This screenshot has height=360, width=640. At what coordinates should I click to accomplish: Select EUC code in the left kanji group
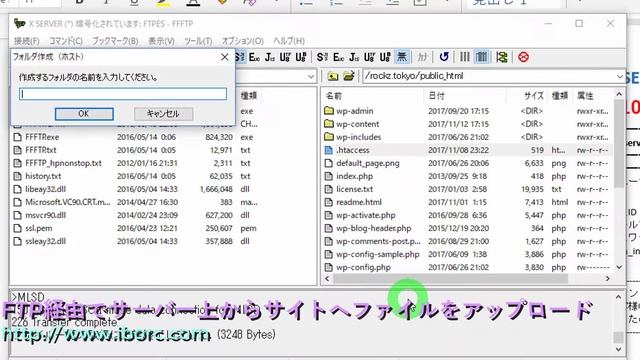point(254,57)
